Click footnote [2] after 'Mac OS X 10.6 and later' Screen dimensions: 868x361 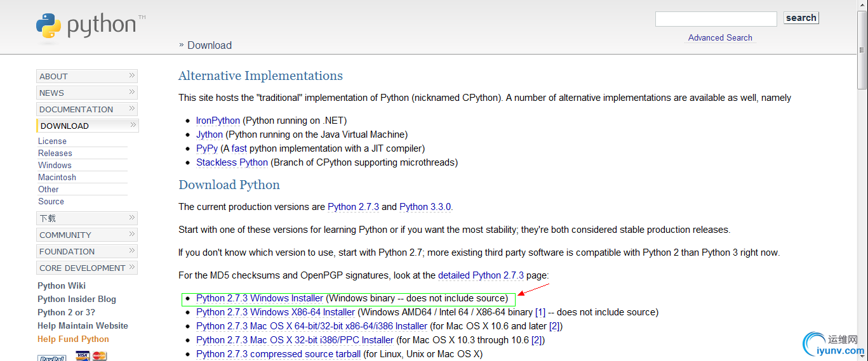[x=554, y=326]
